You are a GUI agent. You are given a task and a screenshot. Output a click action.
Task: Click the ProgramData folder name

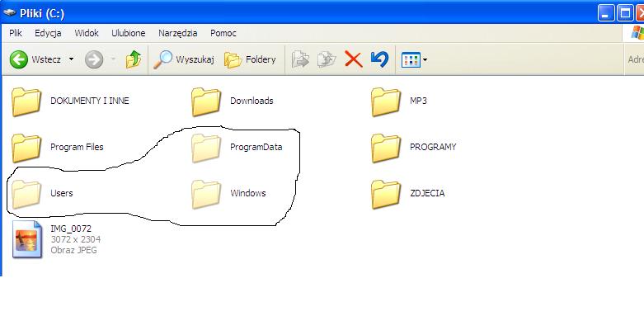pos(256,147)
